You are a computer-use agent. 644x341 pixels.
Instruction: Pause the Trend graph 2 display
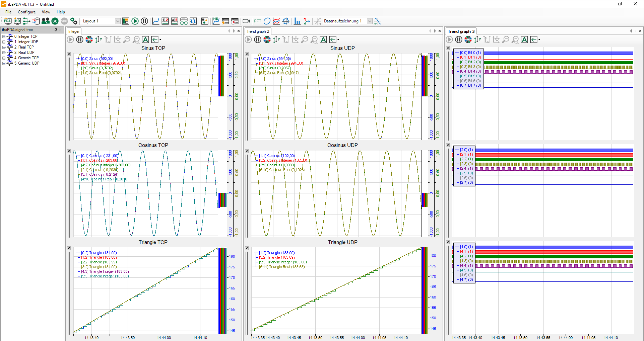tap(257, 39)
